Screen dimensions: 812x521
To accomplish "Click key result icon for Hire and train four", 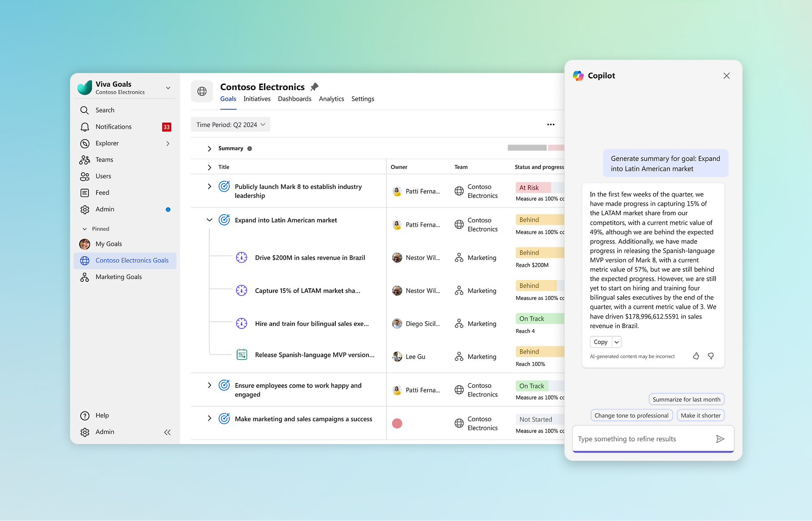I will coord(242,324).
